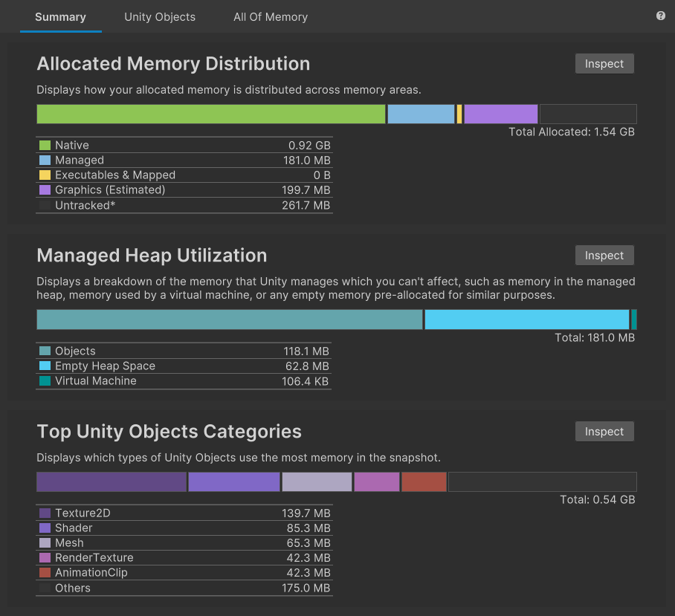Select the Untracked* row in legend
The height and width of the screenshot is (616, 675).
click(x=184, y=205)
